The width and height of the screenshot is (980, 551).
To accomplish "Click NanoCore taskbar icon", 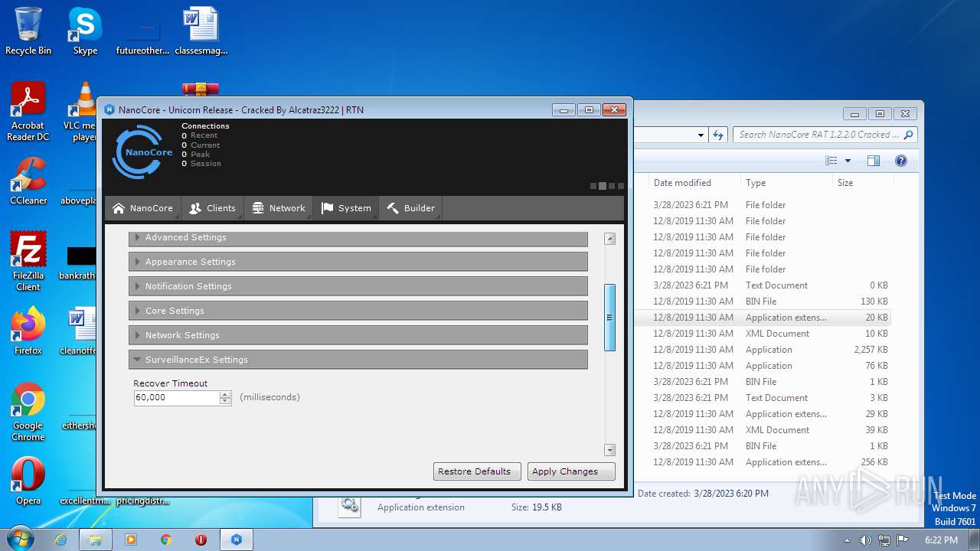I will point(237,540).
